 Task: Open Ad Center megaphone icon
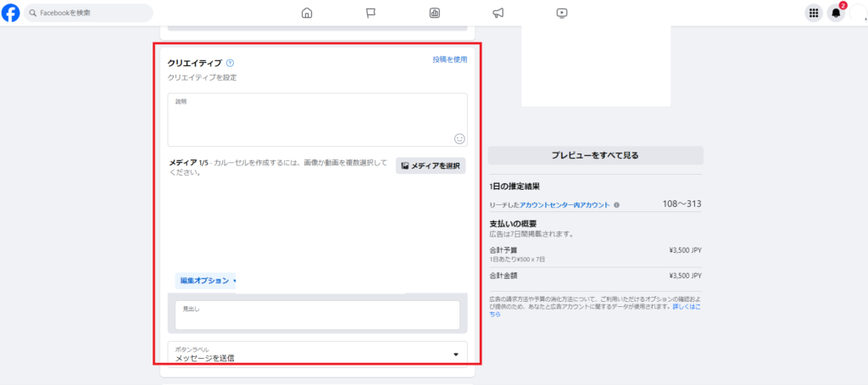tap(498, 13)
